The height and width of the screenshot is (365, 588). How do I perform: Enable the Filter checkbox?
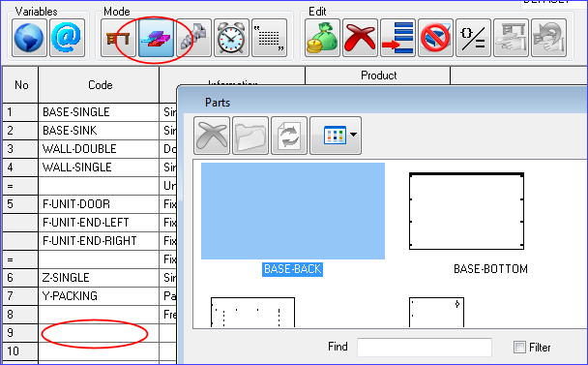[519, 347]
